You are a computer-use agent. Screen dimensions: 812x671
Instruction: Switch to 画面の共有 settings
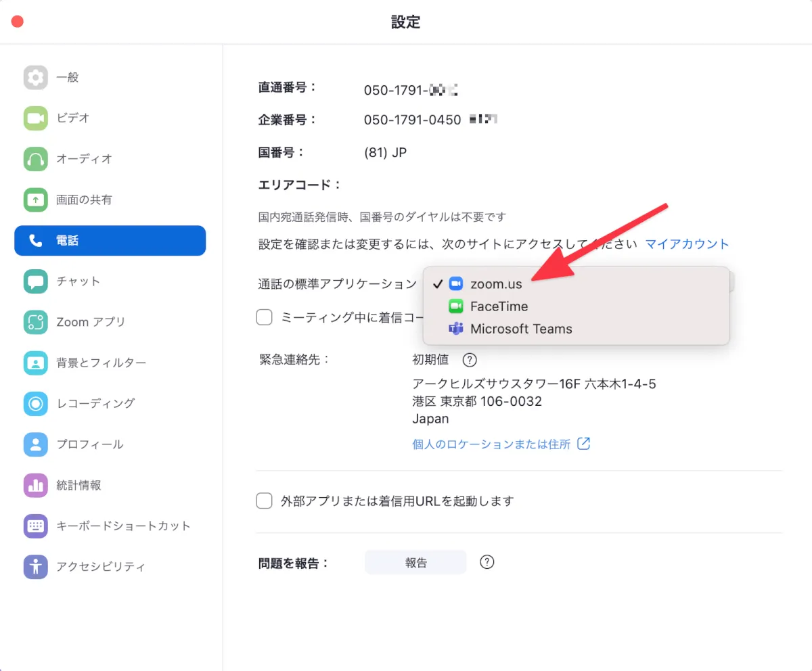(110, 200)
